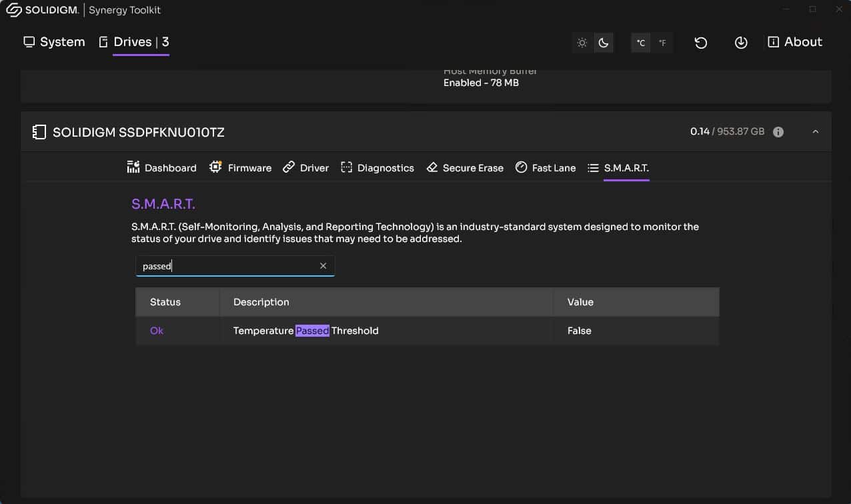This screenshot has height=504, width=851.
Task: Click the 'False' value cell
Action: [x=580, y=331]
